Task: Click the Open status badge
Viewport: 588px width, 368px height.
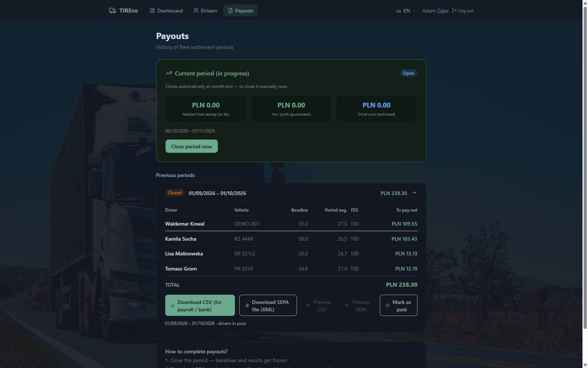Action: pos(408,73)
